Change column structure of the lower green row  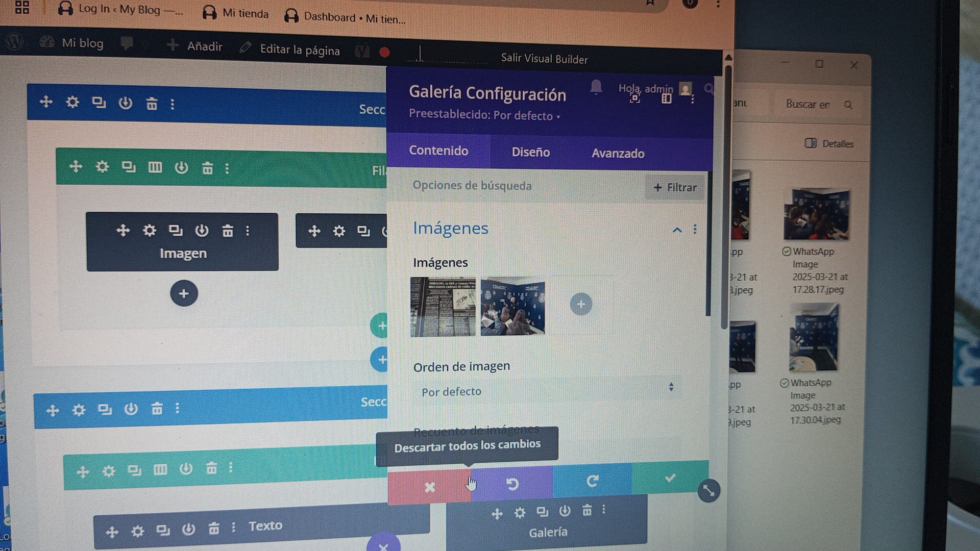(x=160, y=469)
